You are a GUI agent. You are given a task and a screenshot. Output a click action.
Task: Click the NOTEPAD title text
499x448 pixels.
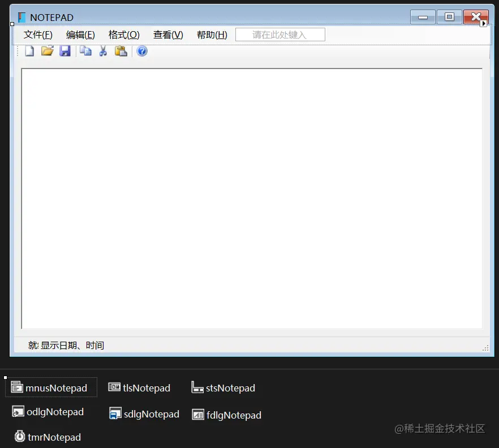tap(51, 18)
